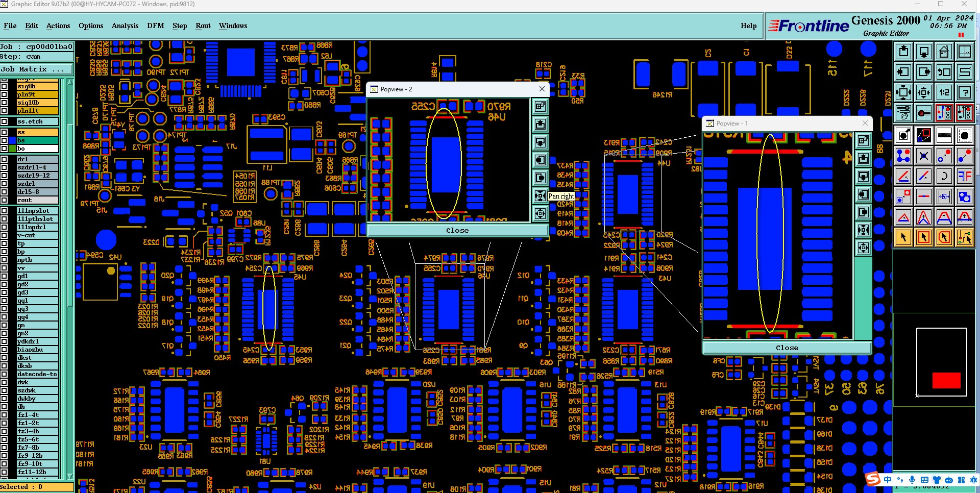Open the Edit menu
980x493 pixels.
point(32,26)
